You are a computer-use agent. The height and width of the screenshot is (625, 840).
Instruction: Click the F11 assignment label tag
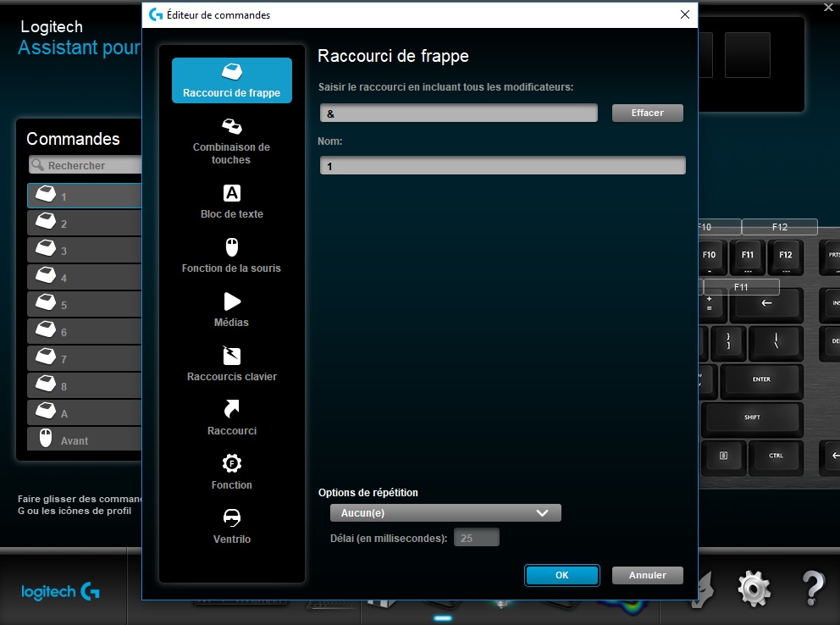pyautogui.click(x=741, y=287)
